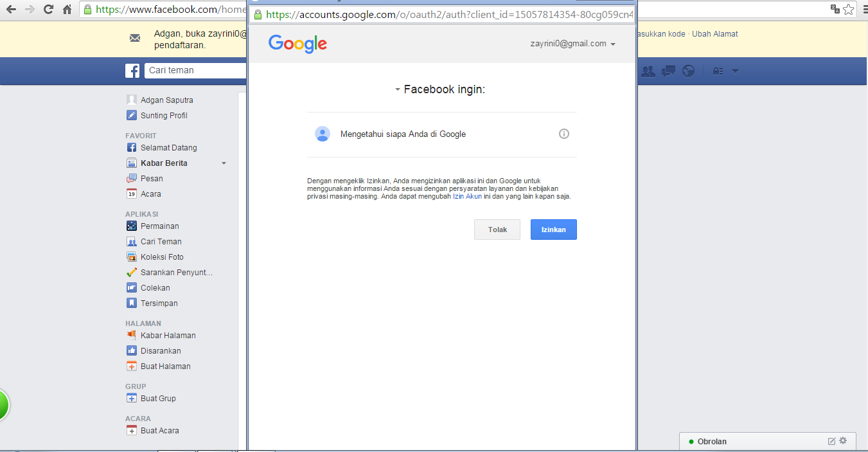Click the info icon beside Mengetahui siapa Anda
The width and height of the screenshot is (868, 452).
point(564,134)
